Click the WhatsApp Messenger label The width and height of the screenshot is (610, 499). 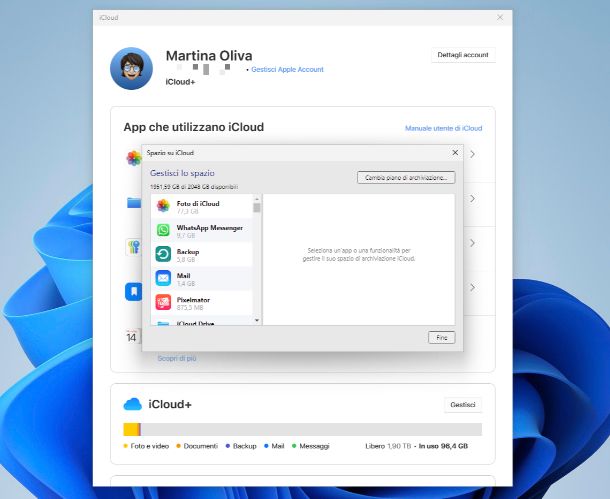coord(209,228)
